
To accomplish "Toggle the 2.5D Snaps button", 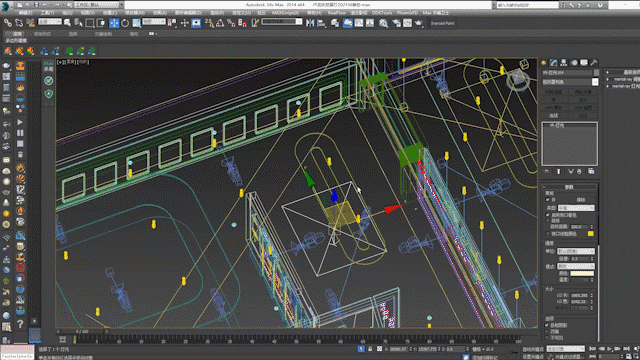I will 209,23.
